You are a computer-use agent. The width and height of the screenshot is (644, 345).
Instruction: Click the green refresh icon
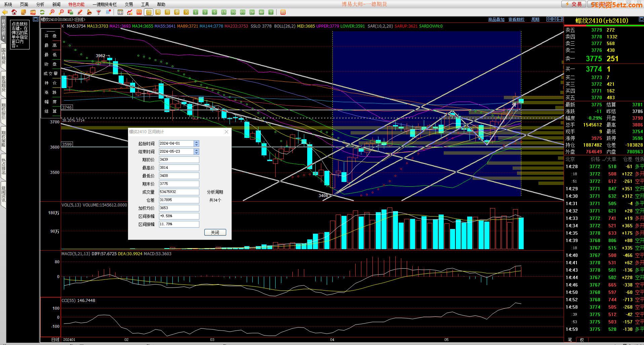click(x=42, y=12)
